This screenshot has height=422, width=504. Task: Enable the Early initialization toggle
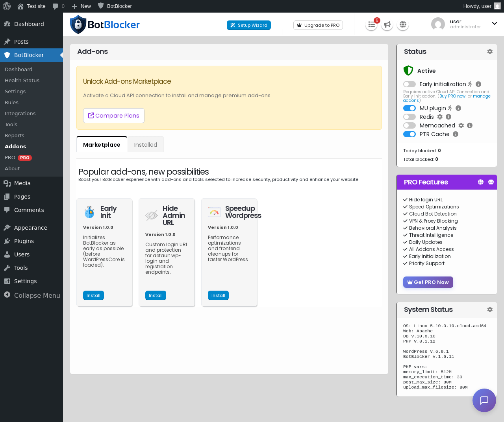click(409, 84)
